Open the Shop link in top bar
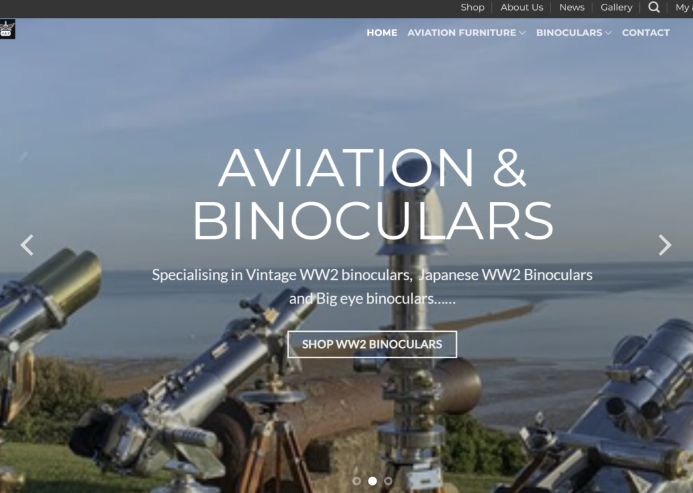 click(x=472, y=8)
